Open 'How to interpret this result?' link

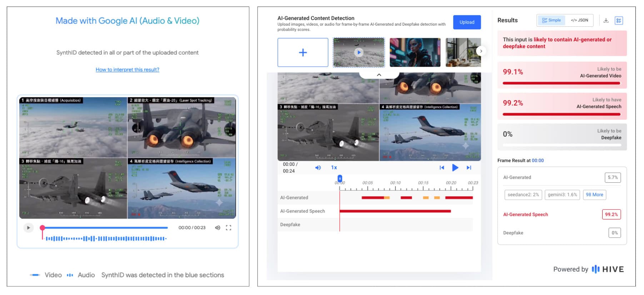click(128, 70)
